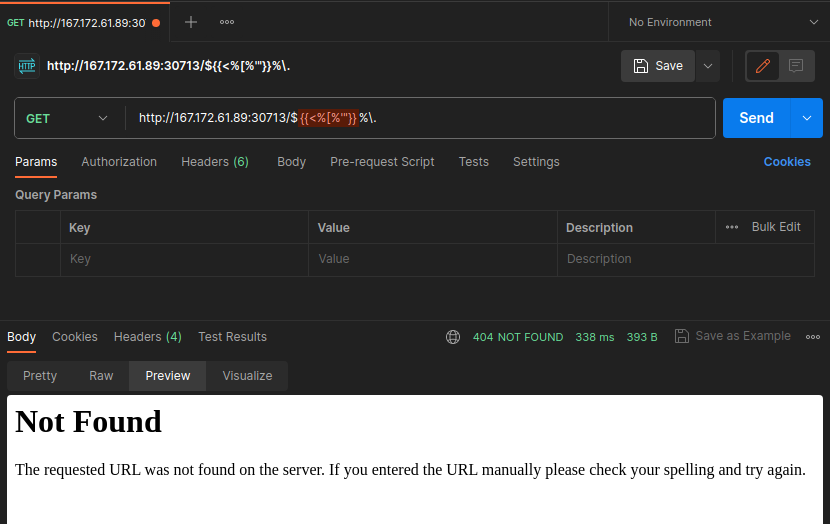Open the Save options dropdown arrow
This screenshot has height=524, width=830.
(x=708, y=66)
